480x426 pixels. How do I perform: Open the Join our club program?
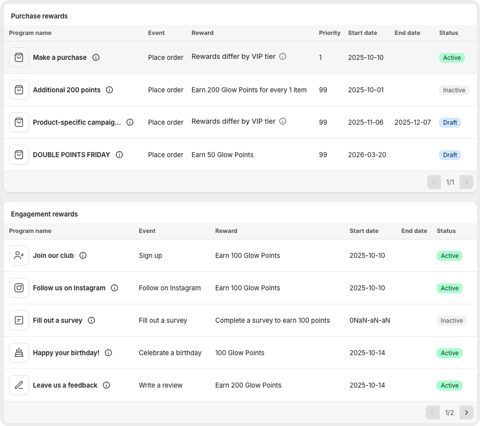(53, 256)
